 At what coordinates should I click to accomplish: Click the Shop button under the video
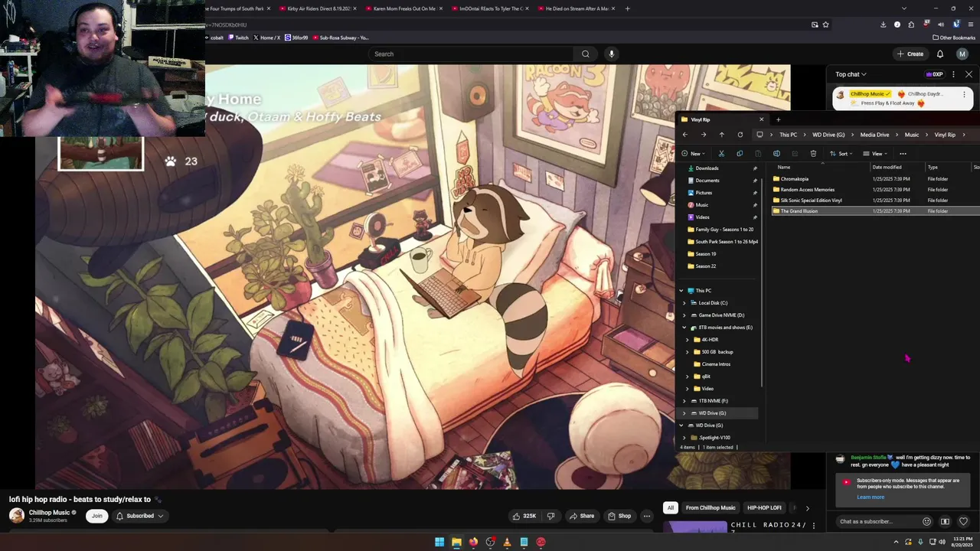coord(620,516)
